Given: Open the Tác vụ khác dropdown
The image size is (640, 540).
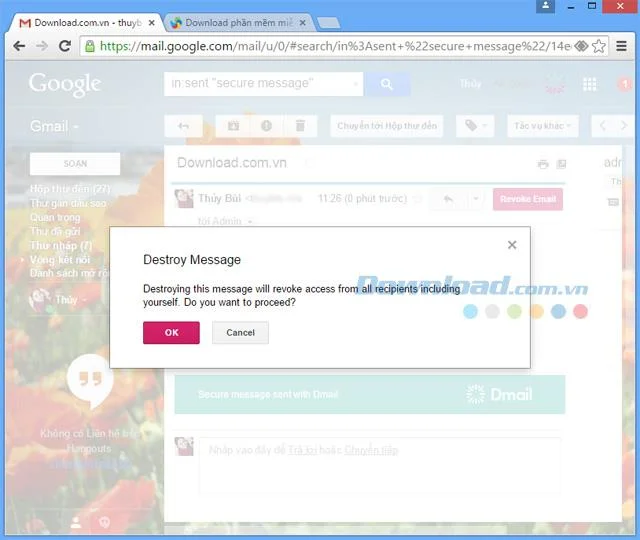Looking at the screenshot, I should coord(542,126).
